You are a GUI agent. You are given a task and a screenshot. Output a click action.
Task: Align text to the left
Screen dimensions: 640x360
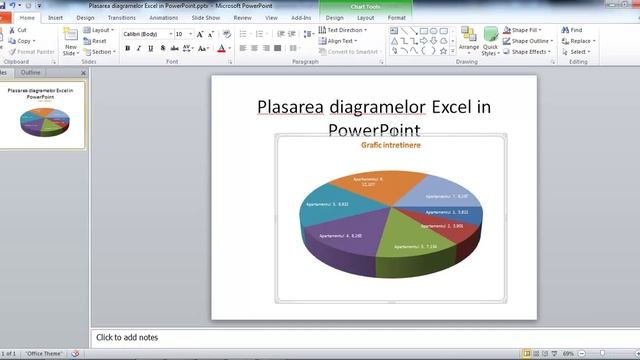(x=243, y=48)
